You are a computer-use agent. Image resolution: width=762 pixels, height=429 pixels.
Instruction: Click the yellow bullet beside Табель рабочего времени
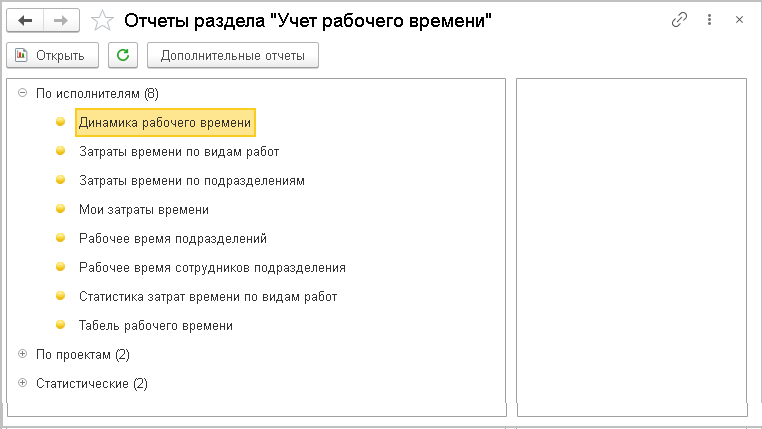(60, 325)
